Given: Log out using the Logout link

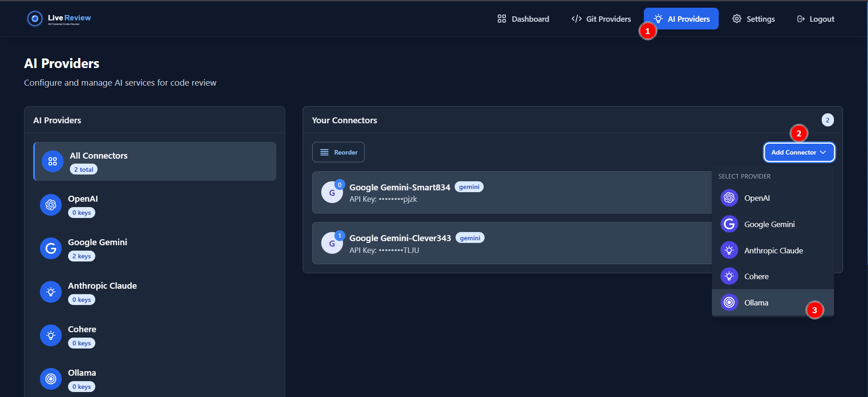Looking at the screenshot, I should pos(816,19).
